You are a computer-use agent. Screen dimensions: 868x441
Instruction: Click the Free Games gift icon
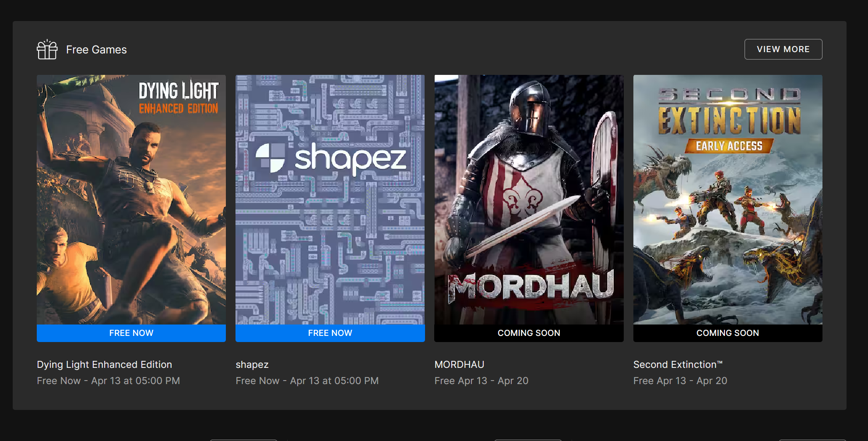[47, 49]
